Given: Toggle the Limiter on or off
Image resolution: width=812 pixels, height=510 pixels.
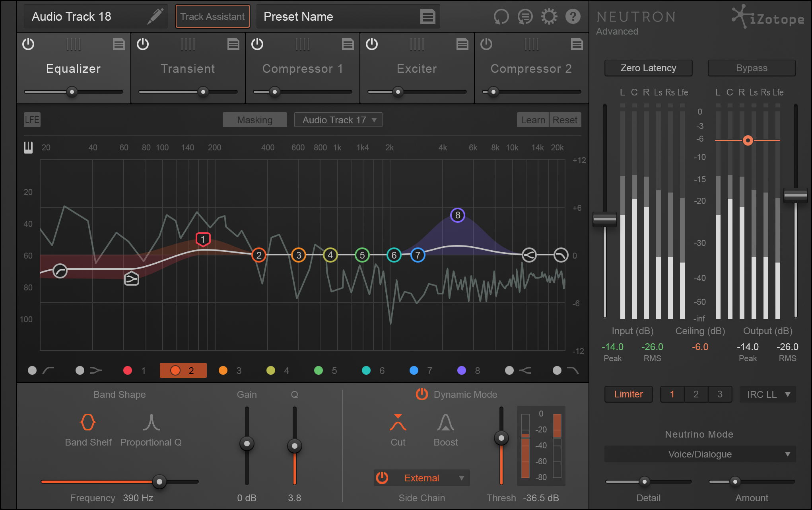Looking at the screenshot, I should (629, 394).
